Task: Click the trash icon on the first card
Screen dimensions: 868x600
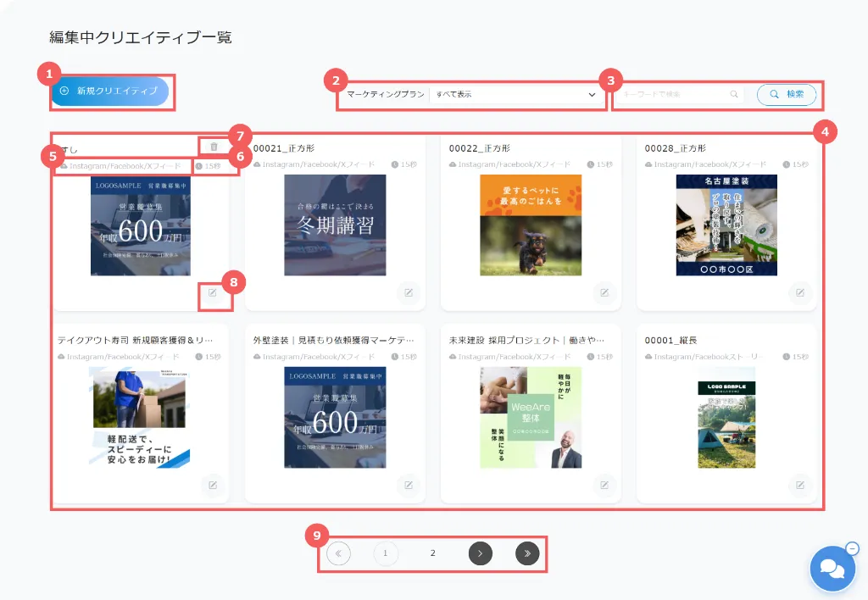Action: [x=214, y=147]
